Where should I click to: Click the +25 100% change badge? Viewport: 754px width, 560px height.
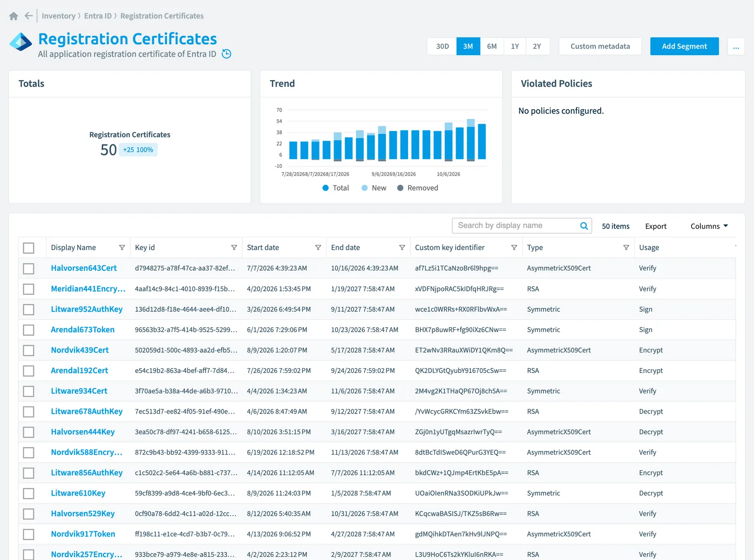[x=138, y=150]
